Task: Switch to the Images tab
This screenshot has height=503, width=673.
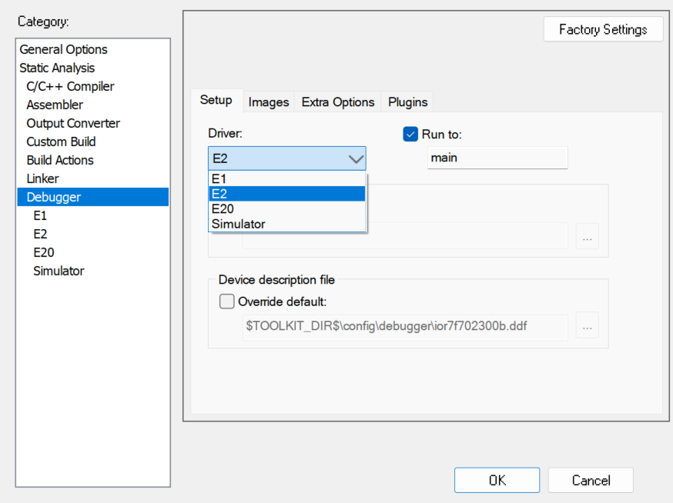Action: coord(268,102)
